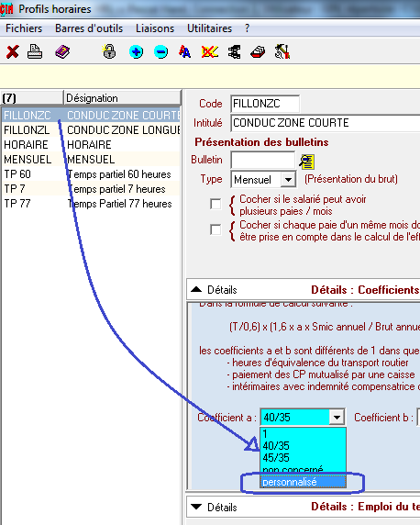
Task: Open the Coefficient a dropdown arrow
Action: pyautogui.click(x=337, y=418)
